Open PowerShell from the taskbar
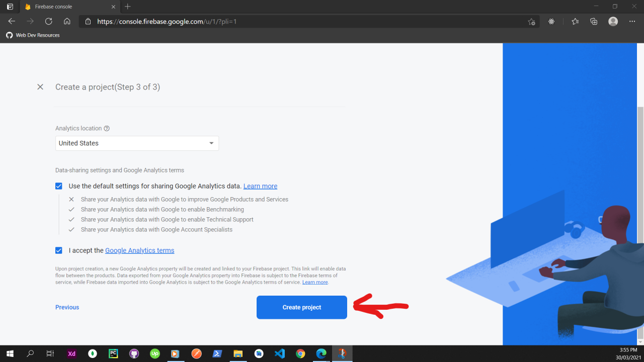Viewport: 644px width, 362px height. tap(217, 353)
